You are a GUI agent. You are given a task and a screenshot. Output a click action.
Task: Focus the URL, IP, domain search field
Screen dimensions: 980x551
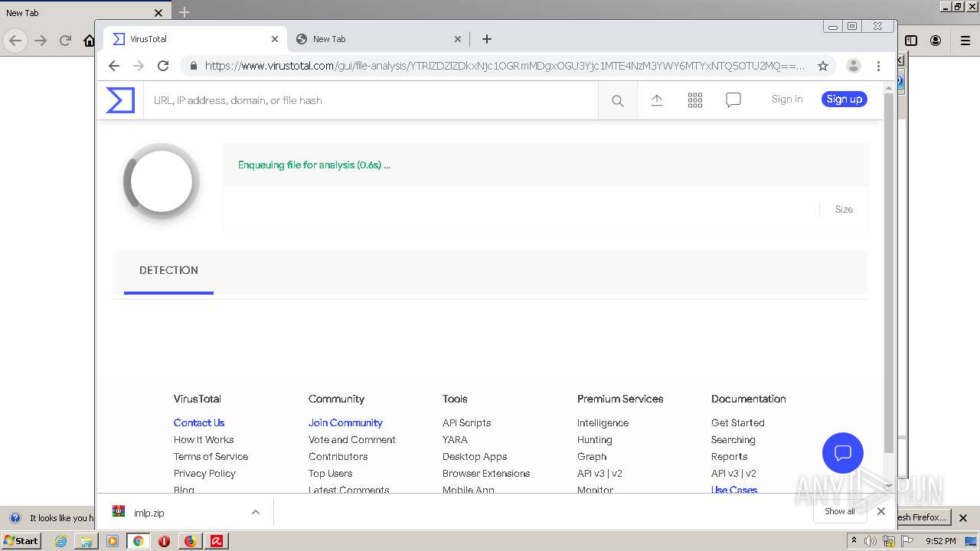(371, 100)
